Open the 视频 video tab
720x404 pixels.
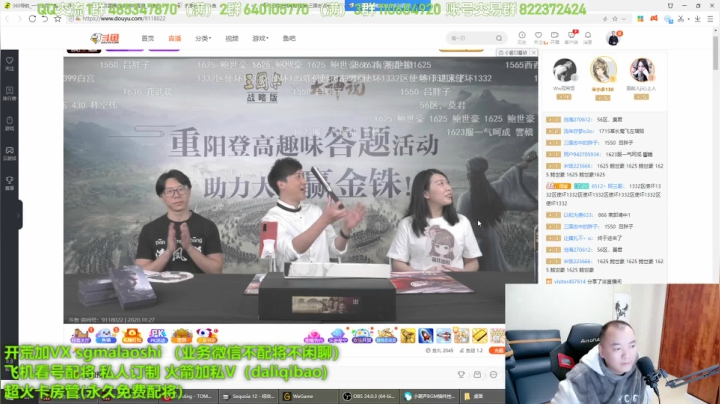click(x=232, y=39)
